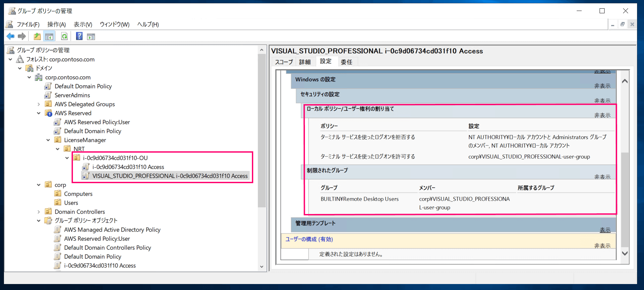Switch to the スコープ tab

click(284, 62)
